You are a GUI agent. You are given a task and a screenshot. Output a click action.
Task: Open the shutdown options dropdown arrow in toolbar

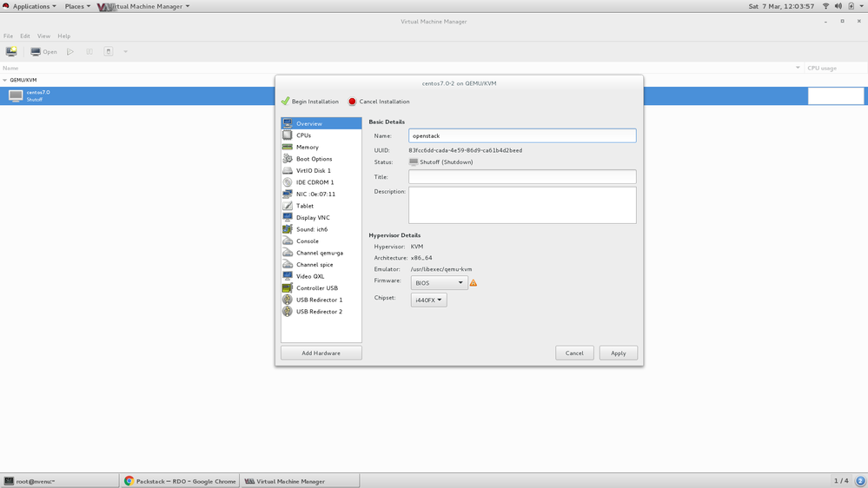[125, 51]
